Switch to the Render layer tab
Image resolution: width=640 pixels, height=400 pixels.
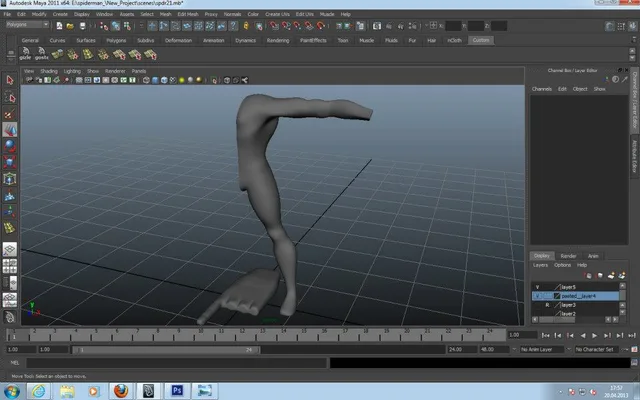coord(568,256)
